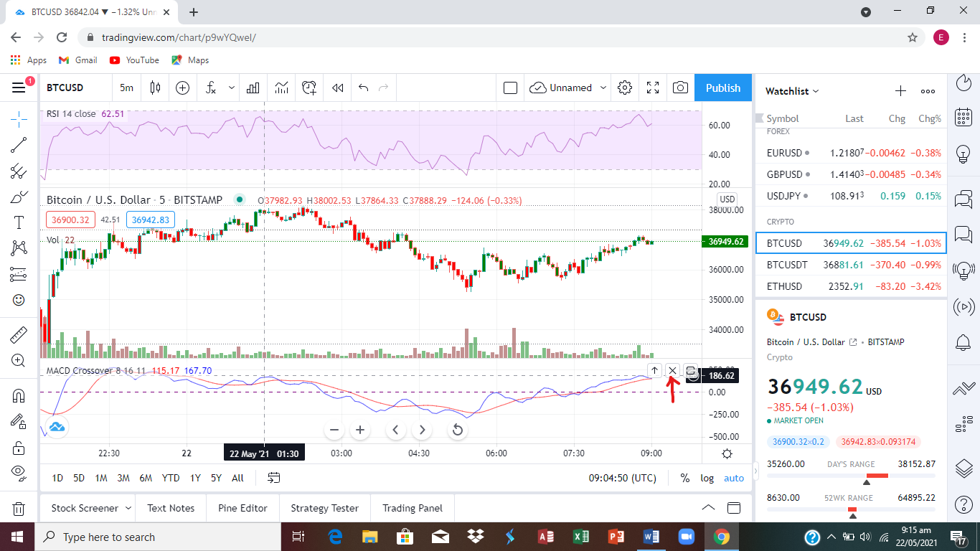Toggle percent scale on price axis
This screenshot has height=551, width=980.
(685, 478)
